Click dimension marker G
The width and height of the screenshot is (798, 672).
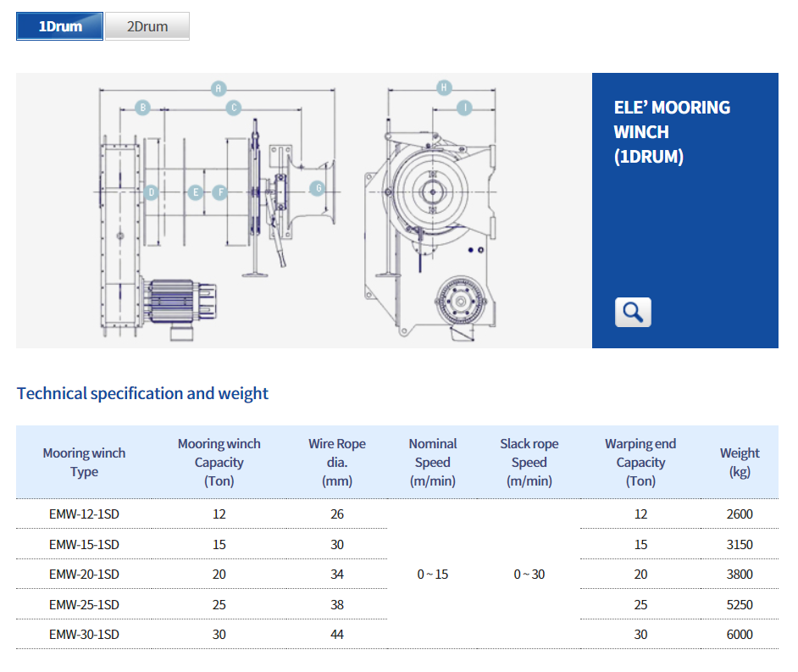pos(318,188)
